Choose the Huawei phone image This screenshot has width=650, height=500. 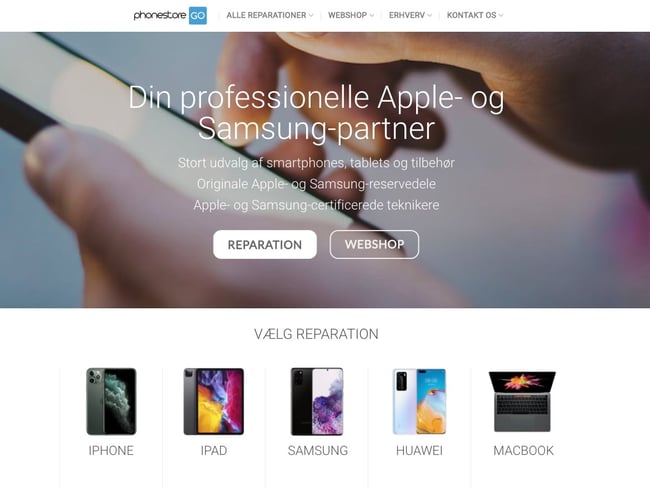pyautogui.click(x=419, y=401)
